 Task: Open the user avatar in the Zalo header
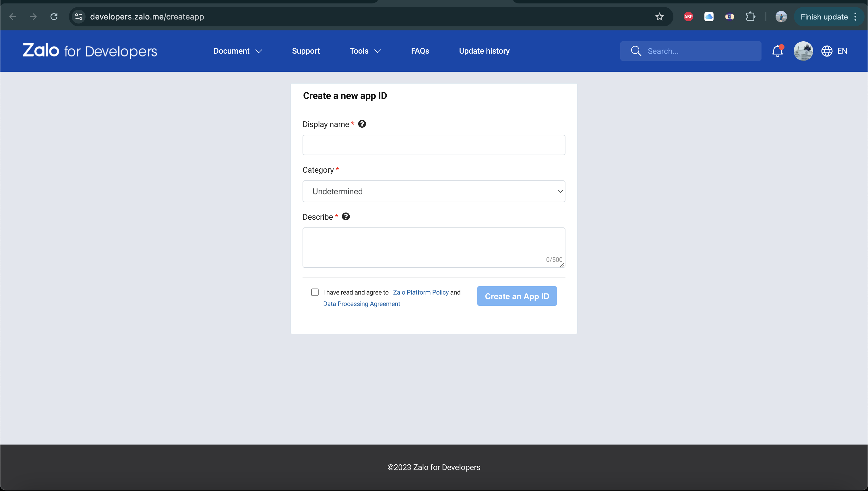tap(803, 51)
